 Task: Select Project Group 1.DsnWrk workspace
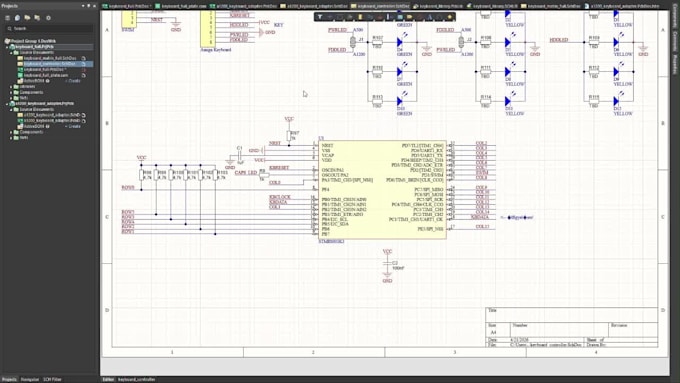point(30,41)
